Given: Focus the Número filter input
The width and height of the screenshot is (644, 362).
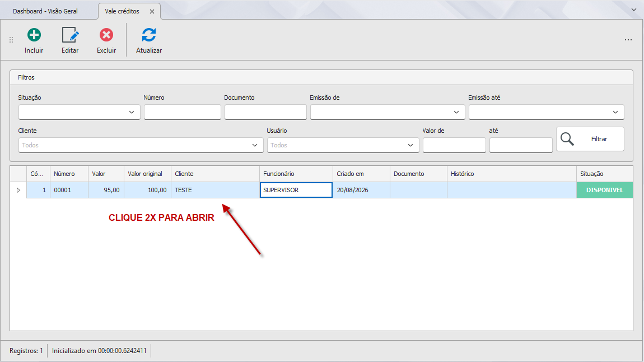Looking at the screenshot, I should tap(183, 112).
